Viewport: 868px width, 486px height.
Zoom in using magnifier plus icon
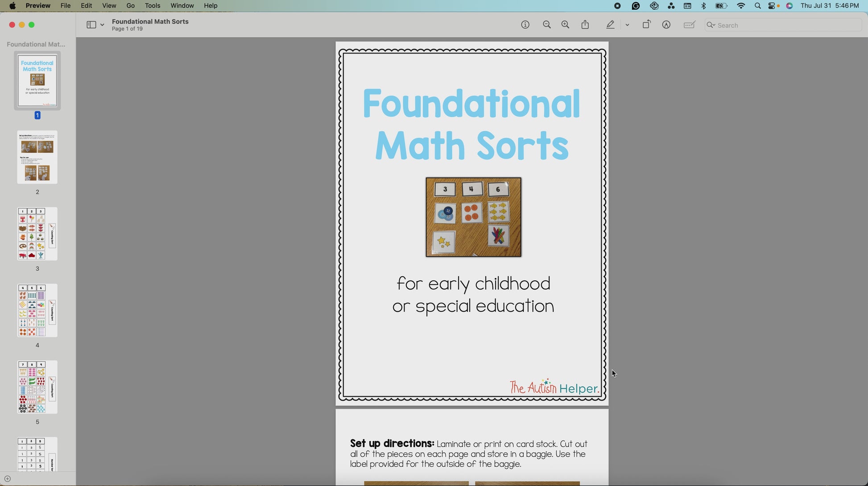point(565,25)
